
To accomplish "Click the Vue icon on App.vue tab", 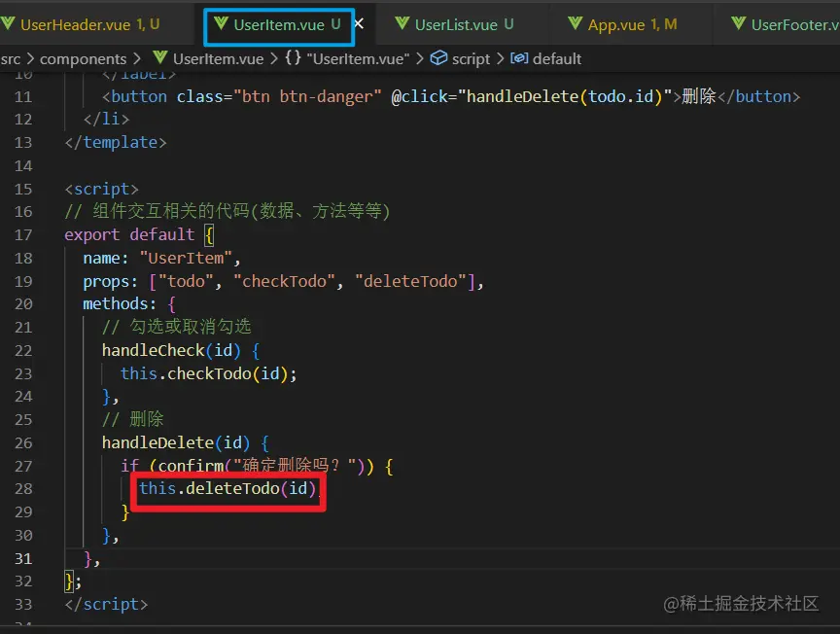I will point(576,23).
